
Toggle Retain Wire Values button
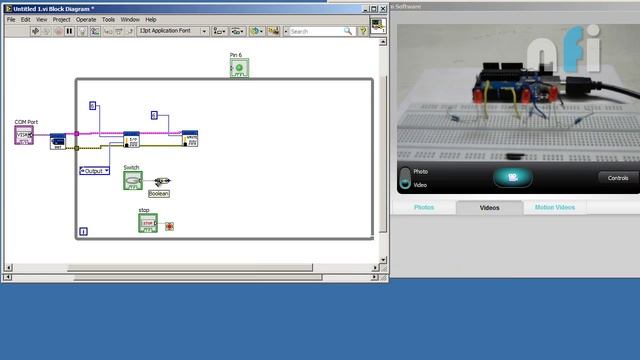[95, 31]
